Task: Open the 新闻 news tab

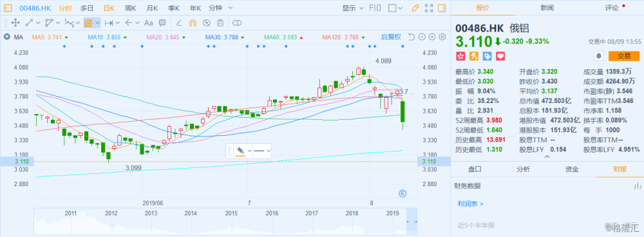Action: point(547,8)
